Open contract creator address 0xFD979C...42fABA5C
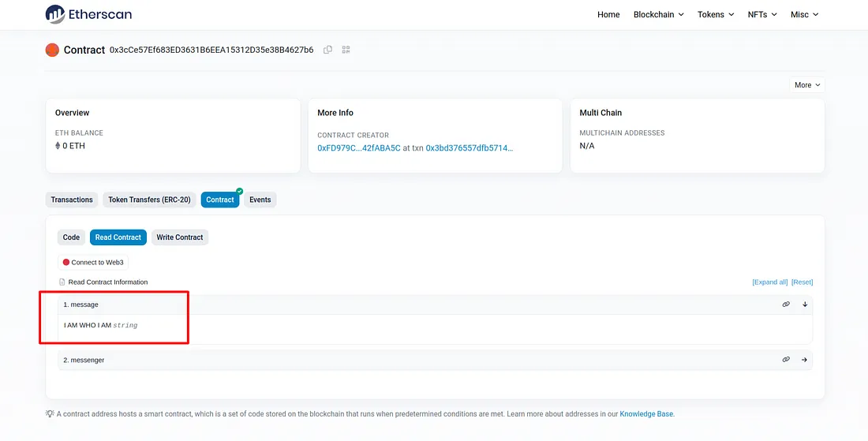The image size is (868, 441). click(x=359, y=148)
